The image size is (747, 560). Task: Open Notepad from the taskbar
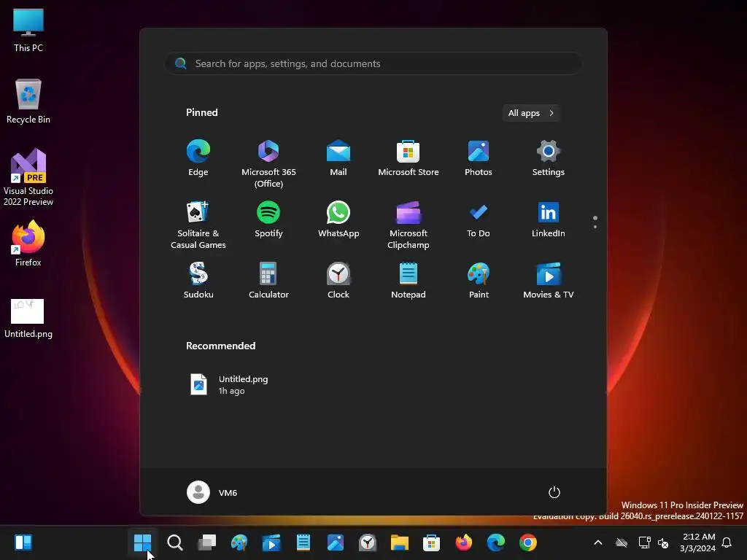point(303,542)
